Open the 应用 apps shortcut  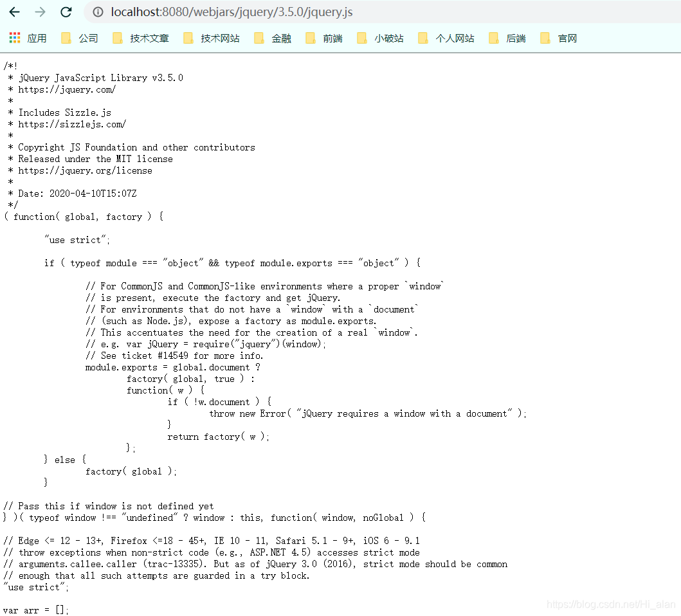pos(28,38)
